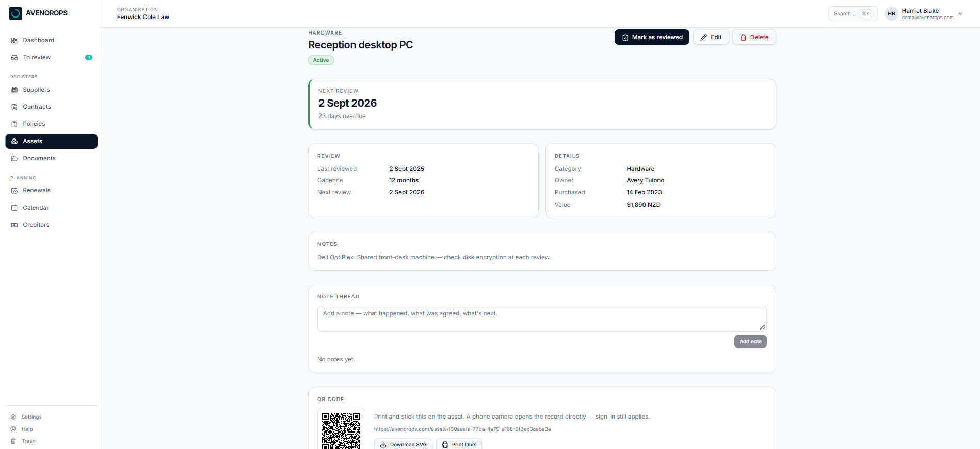Screen dimensions: 980x449
Task: Click the Calendar icon in the sidebar
Action: point(14,208)
